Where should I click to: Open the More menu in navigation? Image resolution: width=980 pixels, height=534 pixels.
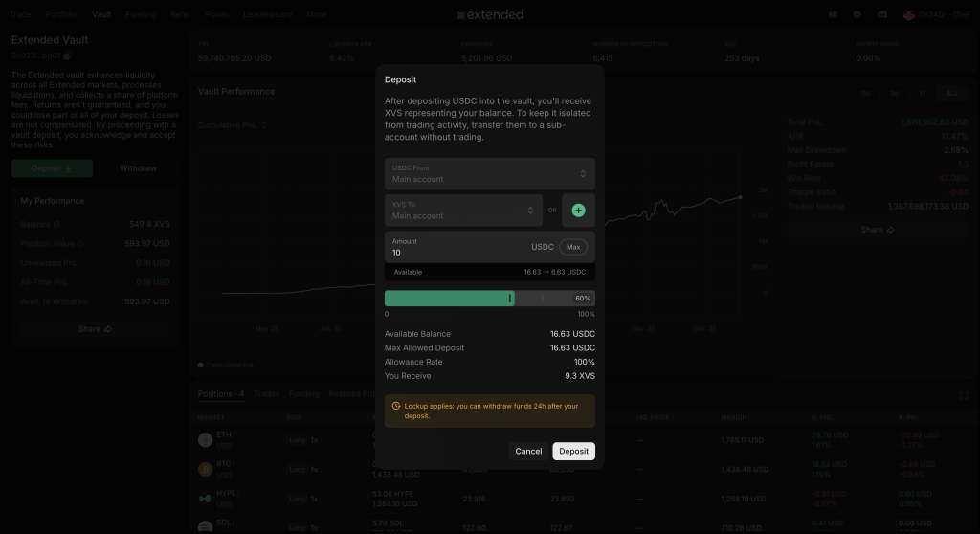point(316,15)
